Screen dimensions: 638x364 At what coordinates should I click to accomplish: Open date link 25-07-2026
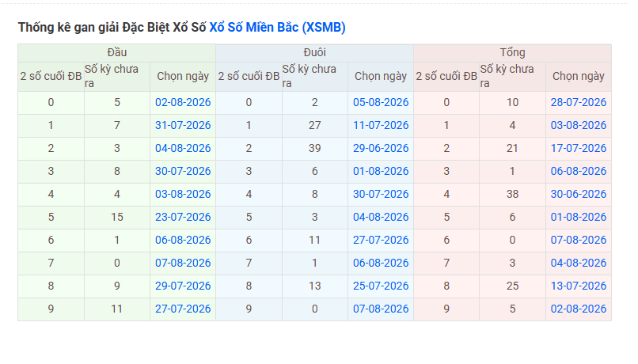381,286
